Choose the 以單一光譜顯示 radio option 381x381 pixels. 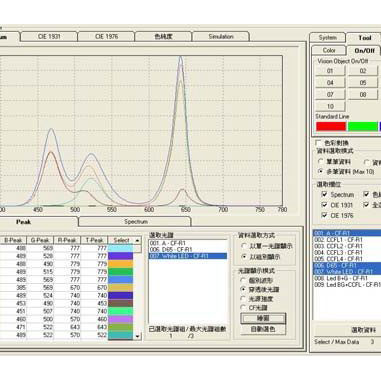pos(244,246)
